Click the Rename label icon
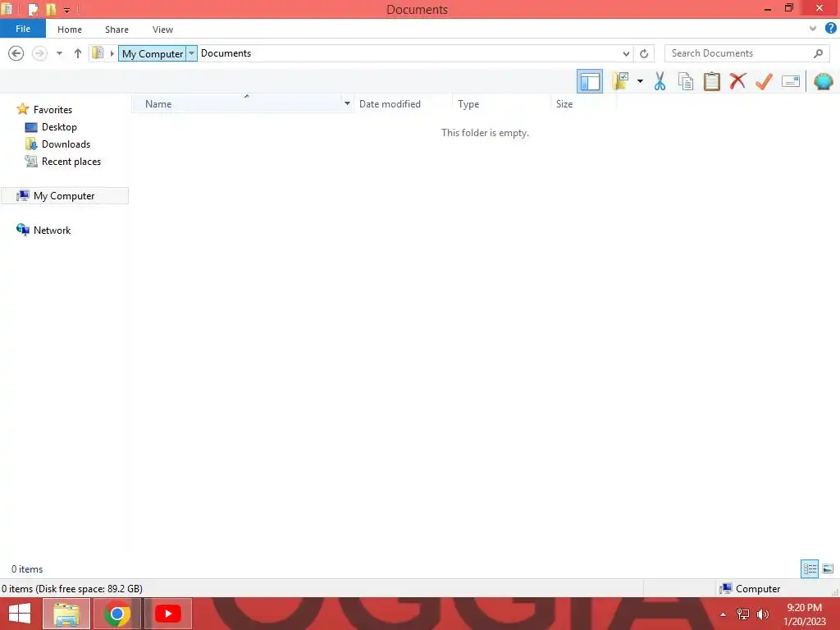 click(x=790, y=81)
